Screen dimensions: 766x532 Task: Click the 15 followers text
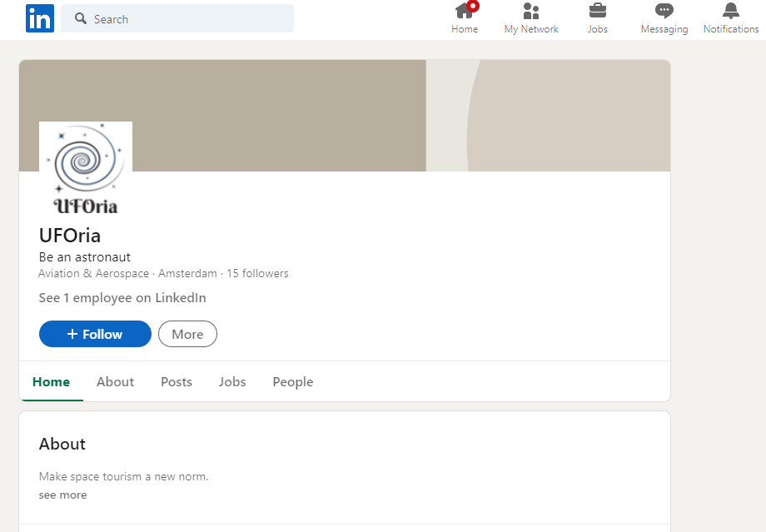coord(257,274)
